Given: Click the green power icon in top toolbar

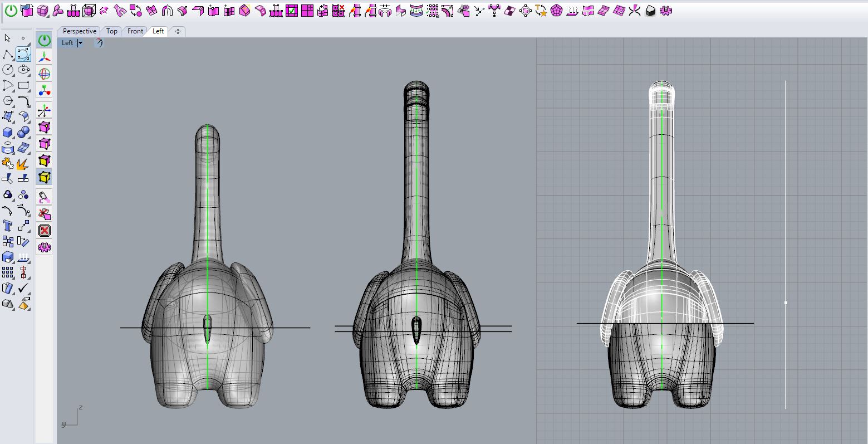Looking at the screenshot, I should [x=11, y=11].
